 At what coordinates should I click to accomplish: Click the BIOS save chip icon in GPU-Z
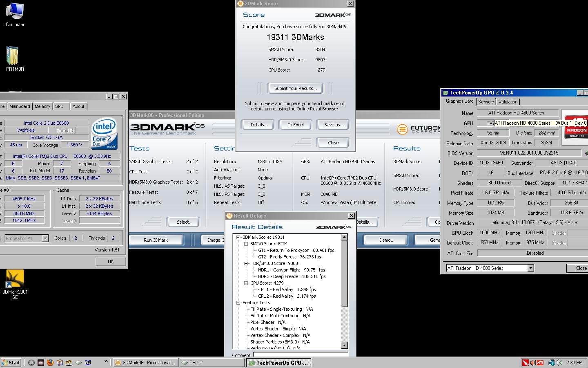click(586, 153)
